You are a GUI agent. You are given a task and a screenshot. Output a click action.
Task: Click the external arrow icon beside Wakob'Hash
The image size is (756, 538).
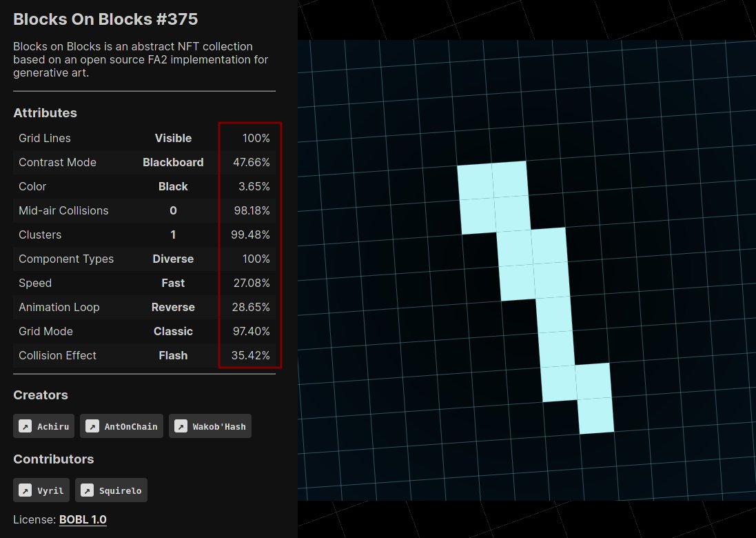point(181,426)
